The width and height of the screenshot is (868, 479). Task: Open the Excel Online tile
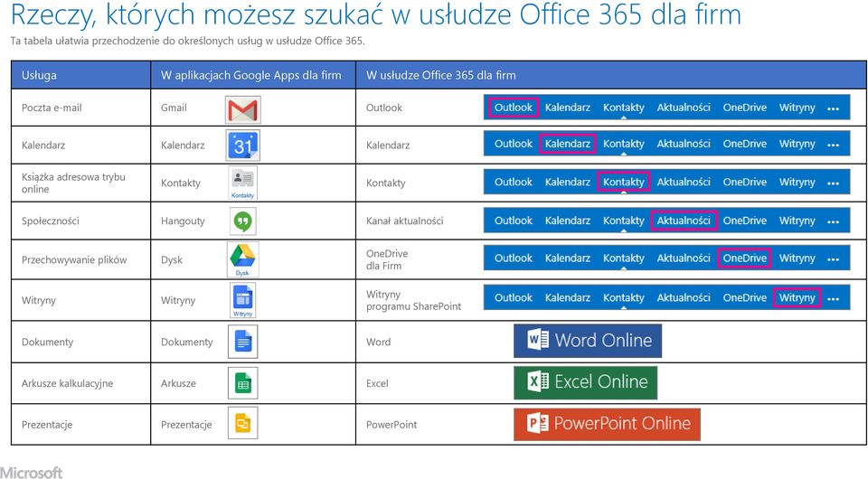pos(585,382)
